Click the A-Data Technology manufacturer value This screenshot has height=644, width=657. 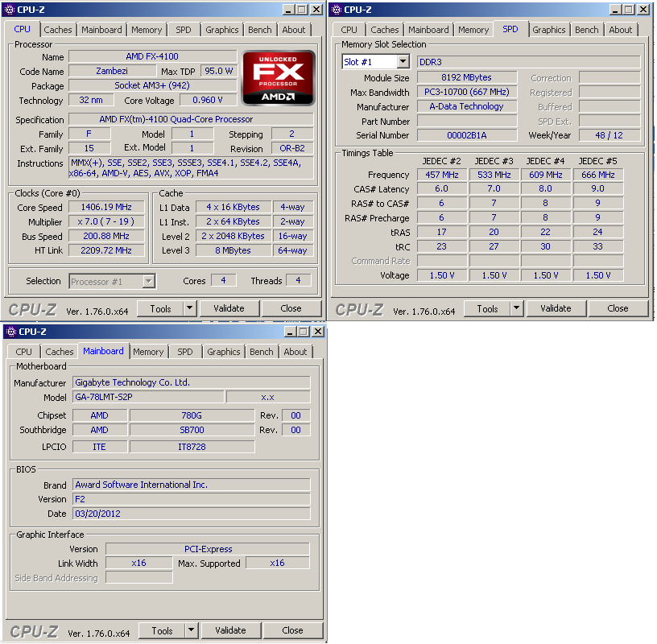(x=467, y=106)
